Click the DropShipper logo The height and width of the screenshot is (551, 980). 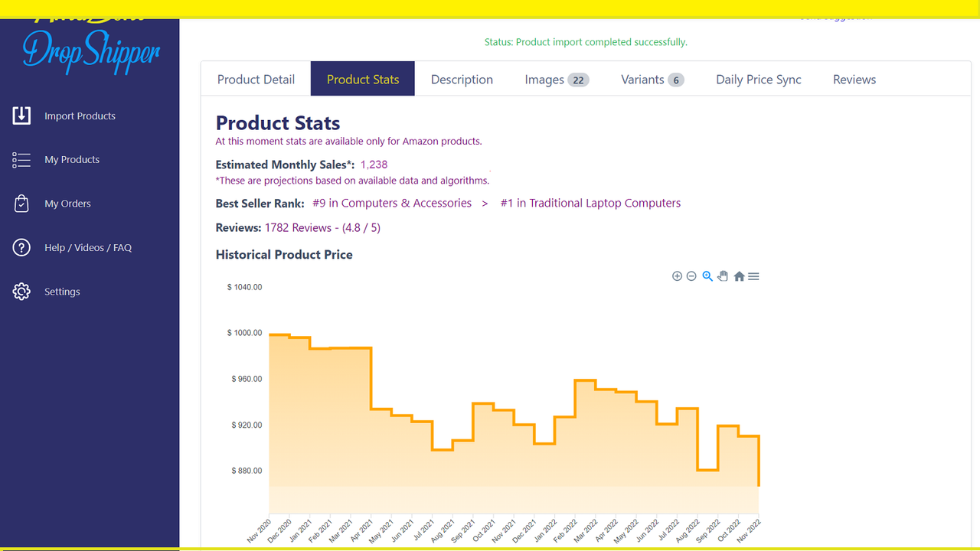click(90, 46)
